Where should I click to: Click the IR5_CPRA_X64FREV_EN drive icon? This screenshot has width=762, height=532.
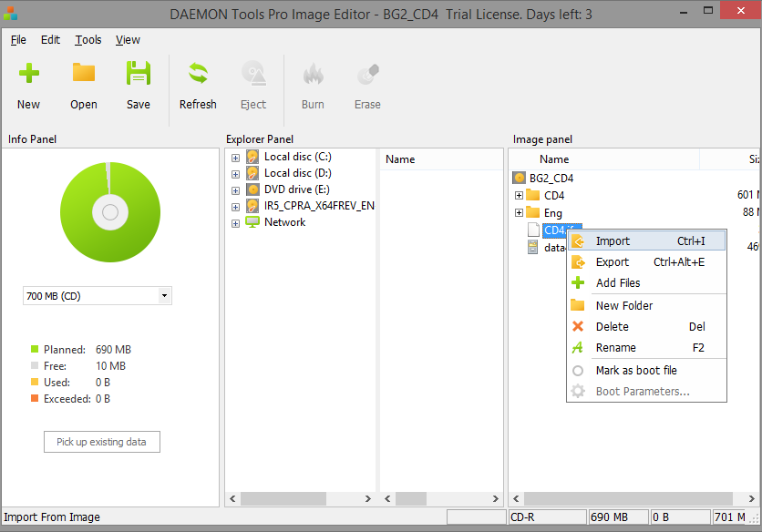pos(252,206)
